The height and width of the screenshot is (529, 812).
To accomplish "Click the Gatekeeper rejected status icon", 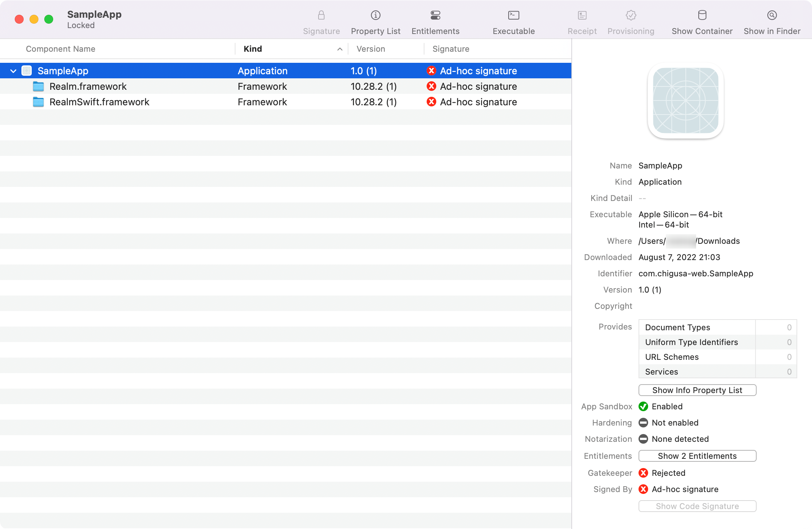I will tap(643, 473).
